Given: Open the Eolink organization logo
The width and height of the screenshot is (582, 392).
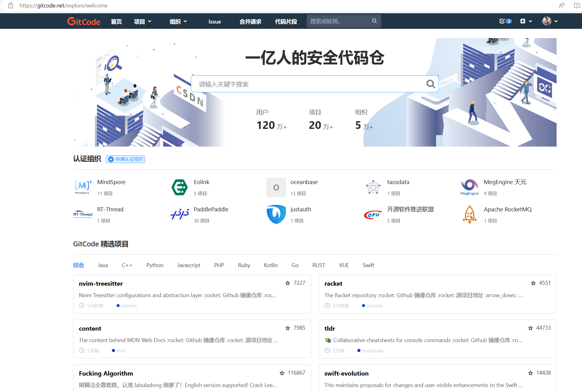Looking at the screenshot, I should click(179, 187).
